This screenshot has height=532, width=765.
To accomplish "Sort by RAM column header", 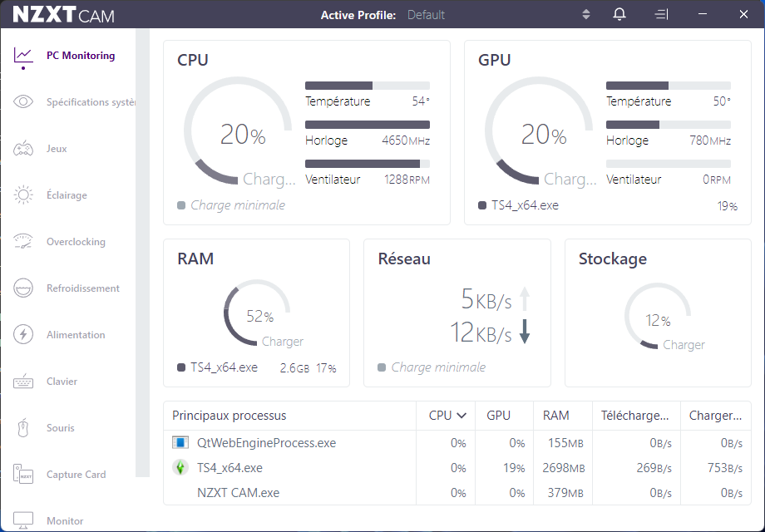I will (x=555, y=416).
